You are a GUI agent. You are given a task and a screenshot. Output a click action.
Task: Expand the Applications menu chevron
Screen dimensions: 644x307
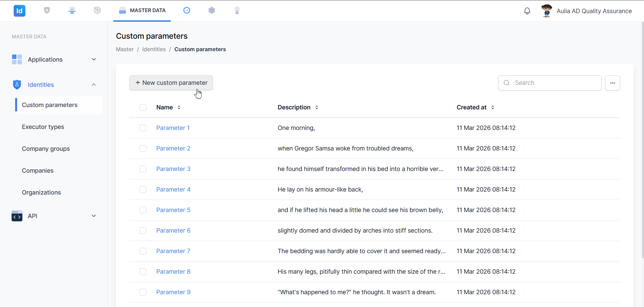(94, 60)
